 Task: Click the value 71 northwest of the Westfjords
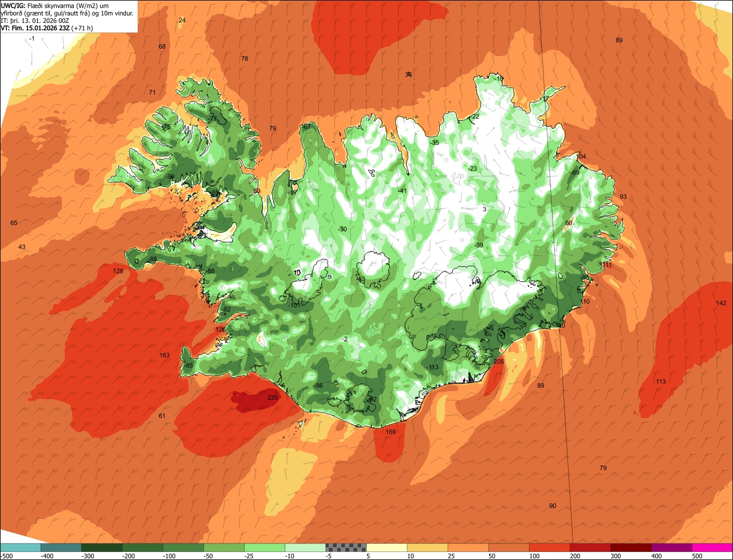[x=152, y=92]
